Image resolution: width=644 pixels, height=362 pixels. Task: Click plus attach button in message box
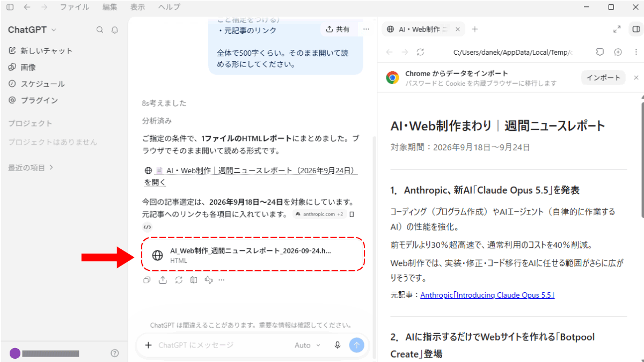[x=149, y=345]
